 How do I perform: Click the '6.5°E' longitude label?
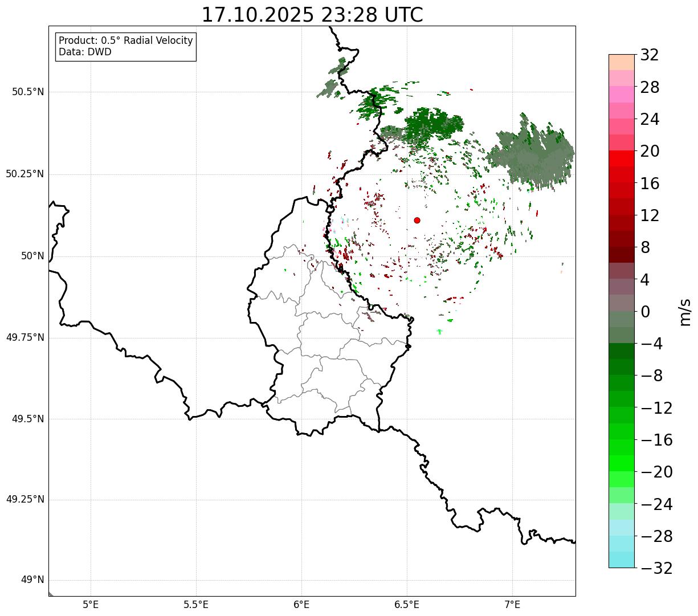click(407, 605)
